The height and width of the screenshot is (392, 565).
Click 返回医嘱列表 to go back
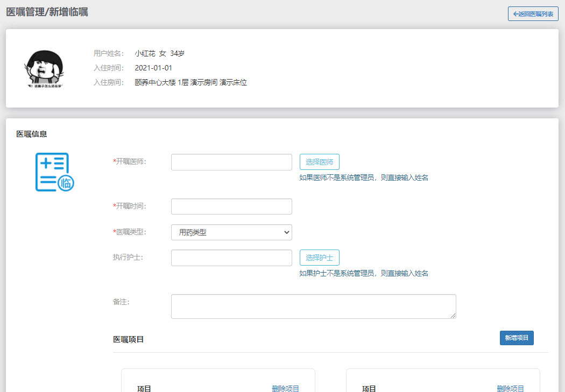pyautogui.click(x=532, y=13)
